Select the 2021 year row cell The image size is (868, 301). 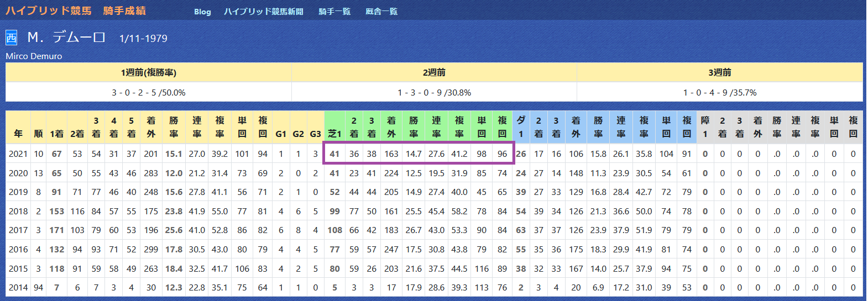18,154
